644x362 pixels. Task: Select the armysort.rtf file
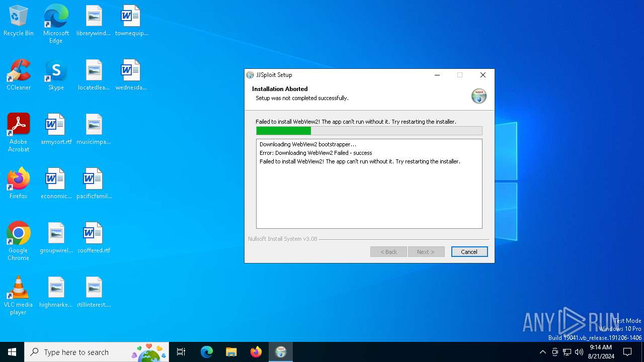56,130
